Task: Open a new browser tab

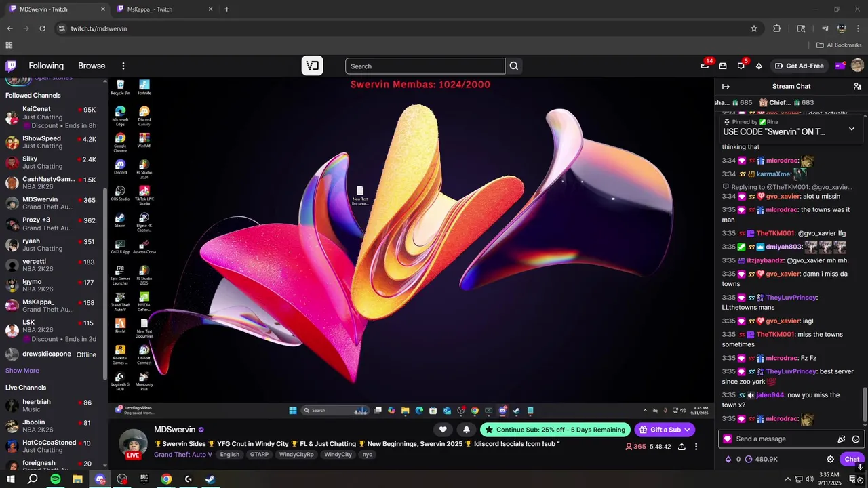Action: [x=226, y=9]
